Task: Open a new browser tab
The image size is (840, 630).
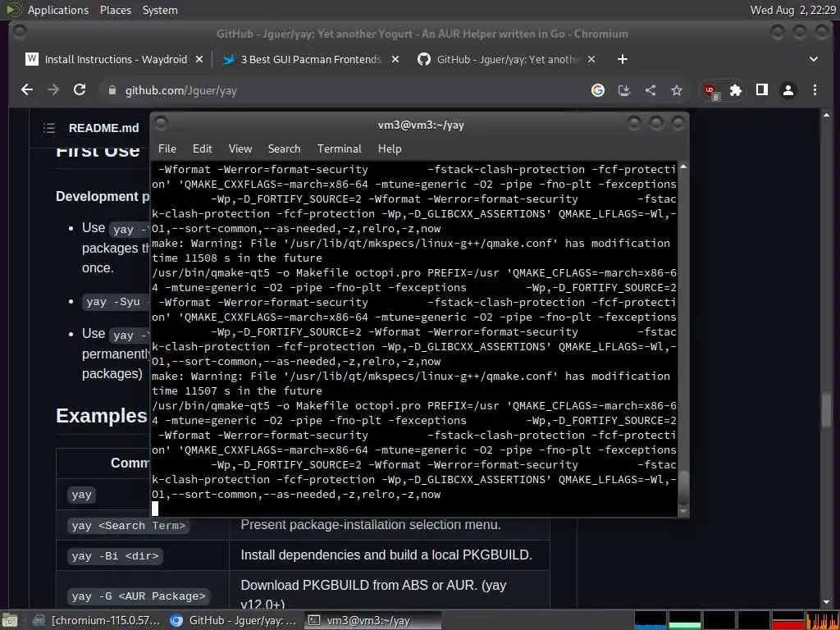Action: pyautogui.click(x=622, y=59)
